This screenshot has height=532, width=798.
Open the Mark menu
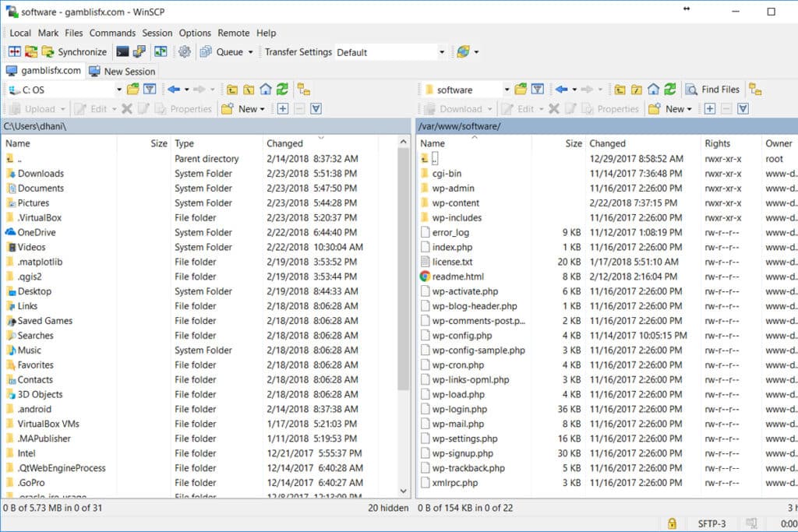48,33
